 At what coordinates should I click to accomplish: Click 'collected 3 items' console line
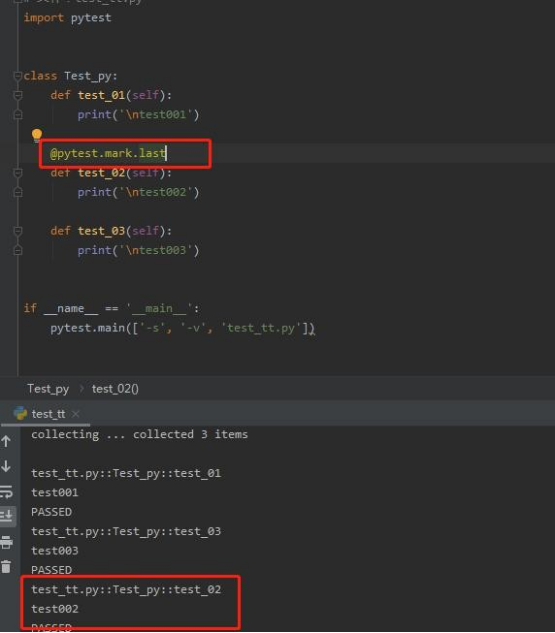click(191, 434)
